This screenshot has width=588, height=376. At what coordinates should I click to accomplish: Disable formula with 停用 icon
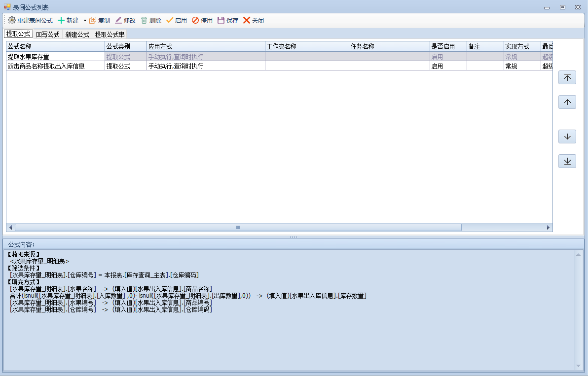pyautogui.click(x=195, y=21)
